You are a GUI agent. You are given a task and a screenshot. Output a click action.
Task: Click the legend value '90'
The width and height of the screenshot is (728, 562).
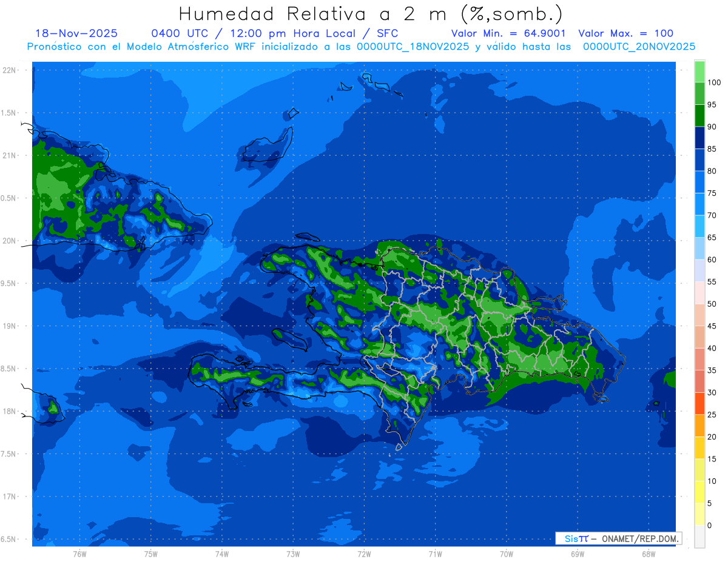point(712,127)
